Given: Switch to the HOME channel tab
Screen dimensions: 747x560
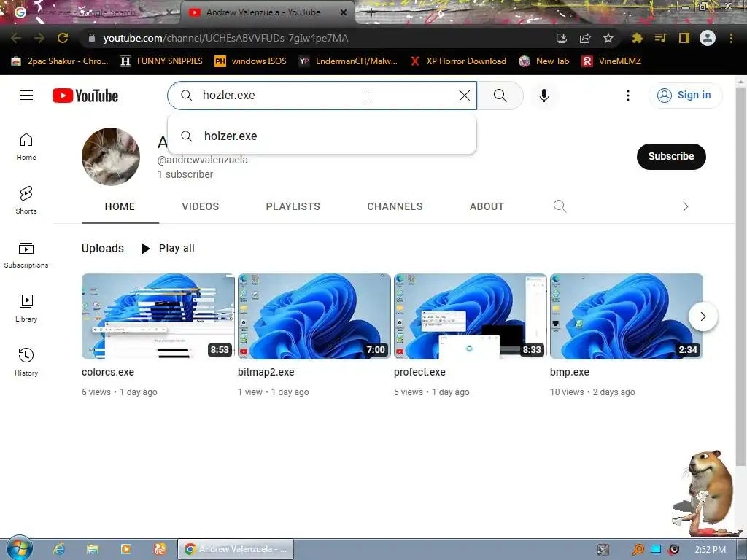Looking at the screenshot, I should [x=120, y=206].
